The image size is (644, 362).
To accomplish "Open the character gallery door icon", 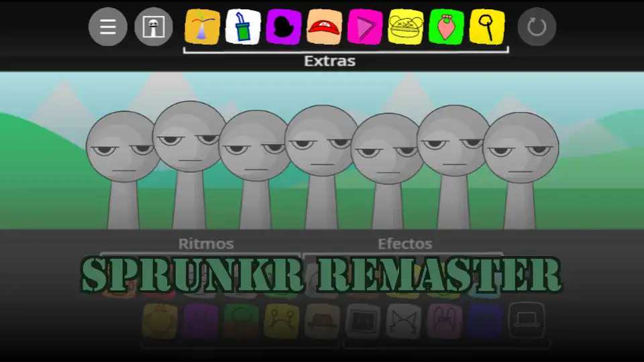I will coord(154,27).
